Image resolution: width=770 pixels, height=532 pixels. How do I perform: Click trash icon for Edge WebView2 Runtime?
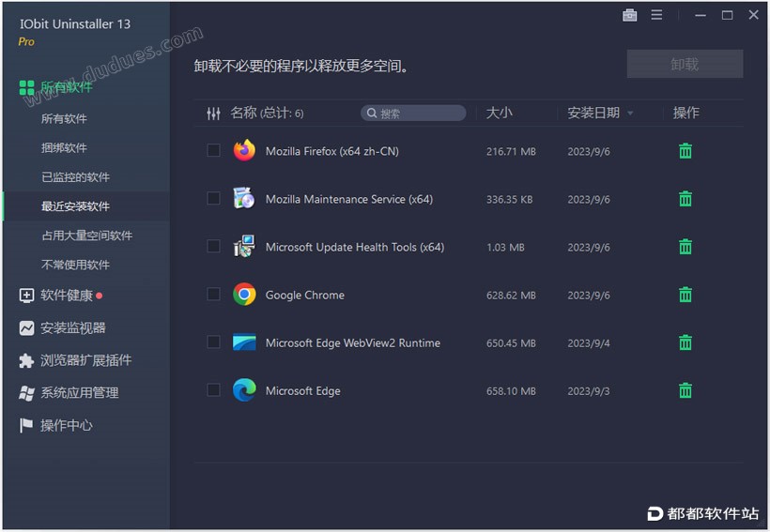pos(685,342)
